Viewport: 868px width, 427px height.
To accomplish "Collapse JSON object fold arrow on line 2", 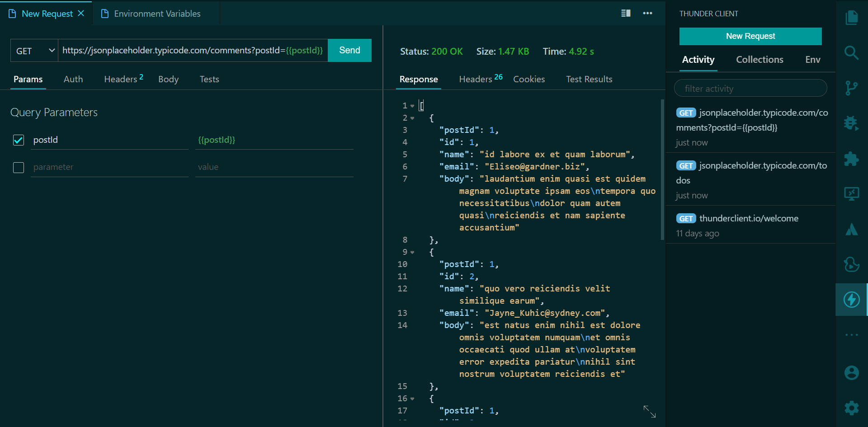I will click(412, 118).
